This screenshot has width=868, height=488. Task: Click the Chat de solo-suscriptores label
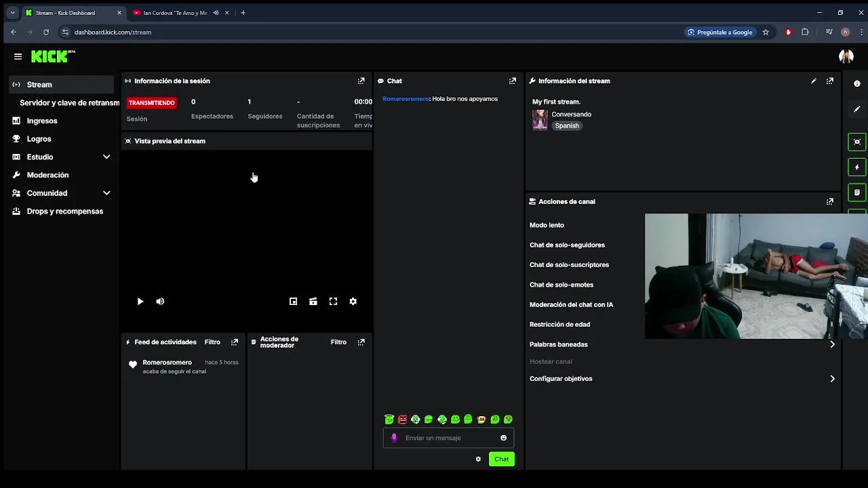pos(569,265)
